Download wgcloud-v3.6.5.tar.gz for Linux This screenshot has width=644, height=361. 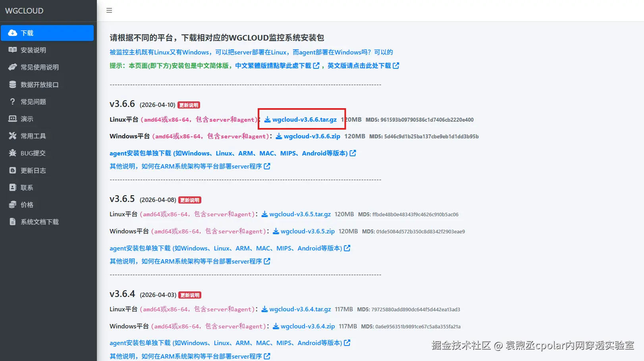[x=296, y=214]
